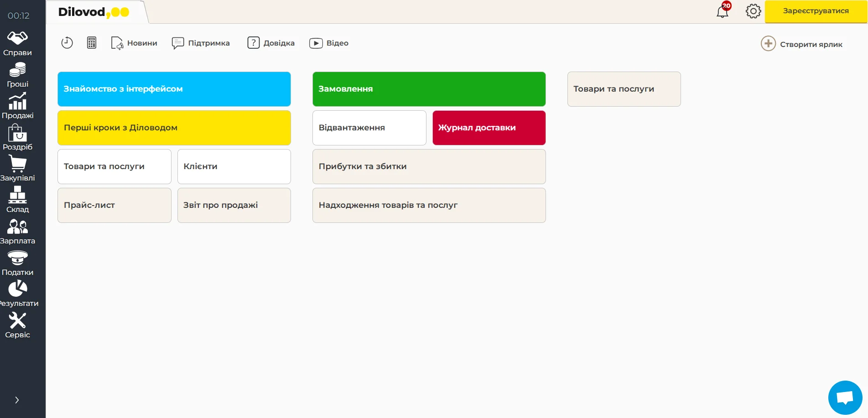Click the Зареєструватися button
Viewport: 868px width, 418px height.
click(x=816, y=11)
